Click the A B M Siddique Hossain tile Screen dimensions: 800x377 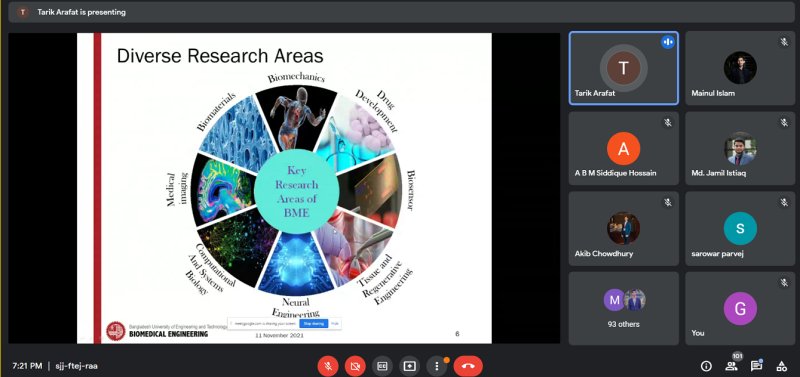tap(623, 148)
